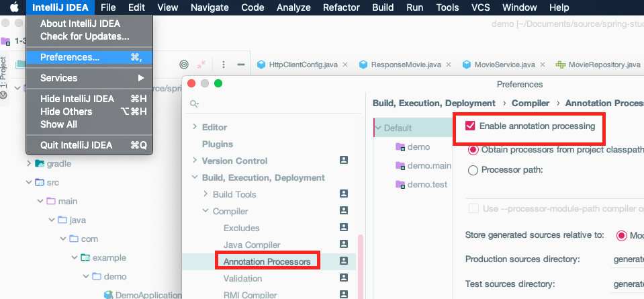Click the scroll-from-source target icon

click(x=184, y=65)
